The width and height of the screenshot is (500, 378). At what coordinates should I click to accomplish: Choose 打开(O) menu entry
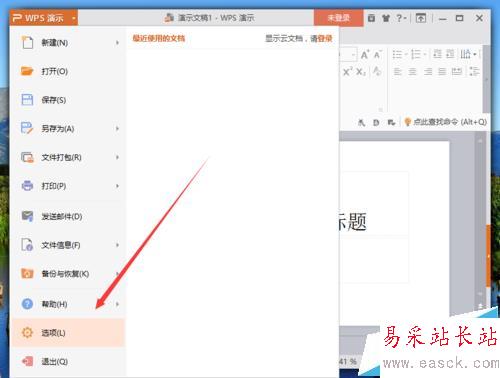pos(68,71)
